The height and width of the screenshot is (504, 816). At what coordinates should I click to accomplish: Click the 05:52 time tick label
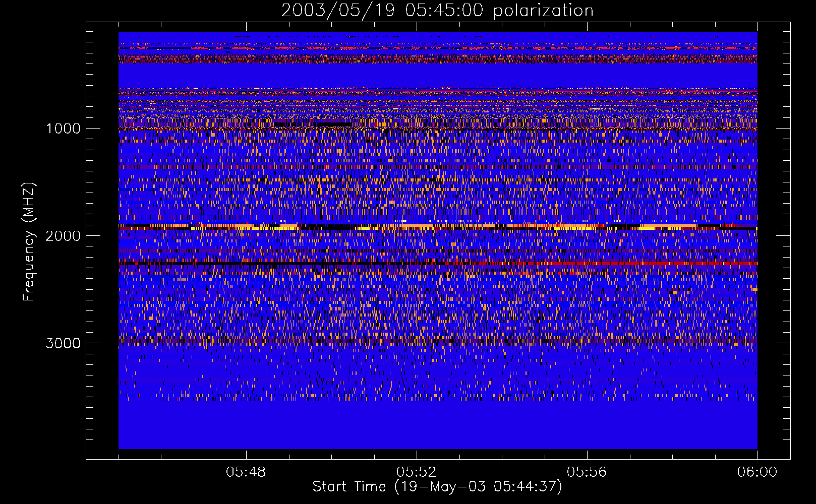pyautogui.click(x=417, y=472)
